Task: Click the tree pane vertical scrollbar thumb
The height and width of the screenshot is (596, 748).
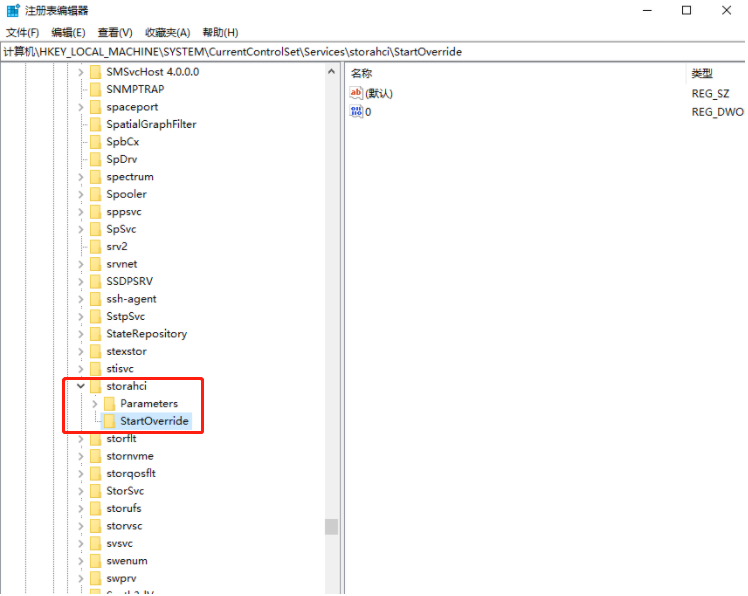Action: (x=331, y=526)
